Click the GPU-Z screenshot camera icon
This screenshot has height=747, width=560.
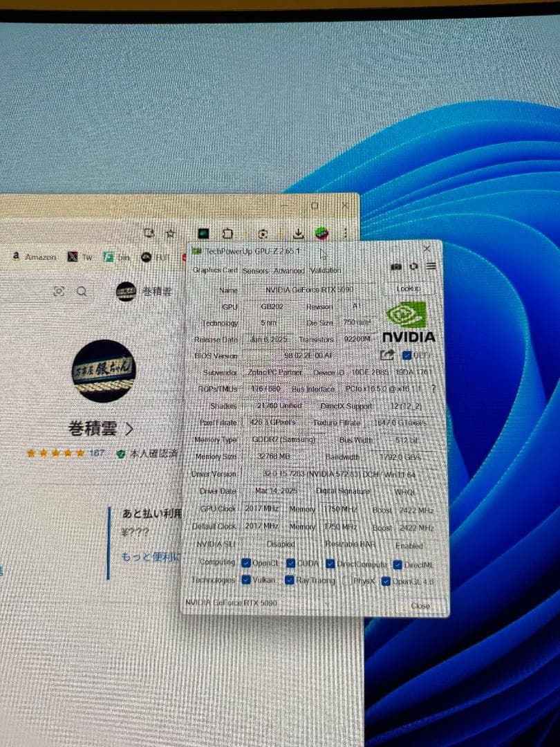click(x=396, y=266)
